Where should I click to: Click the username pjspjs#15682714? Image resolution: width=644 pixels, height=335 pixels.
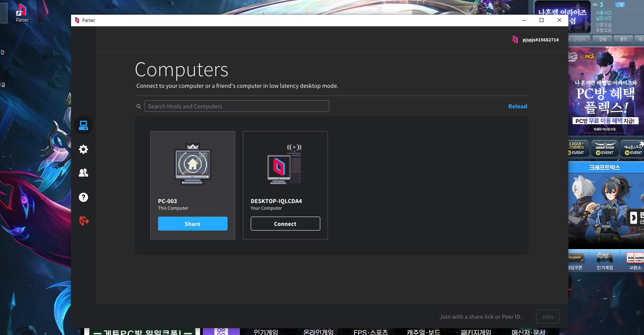540,40
